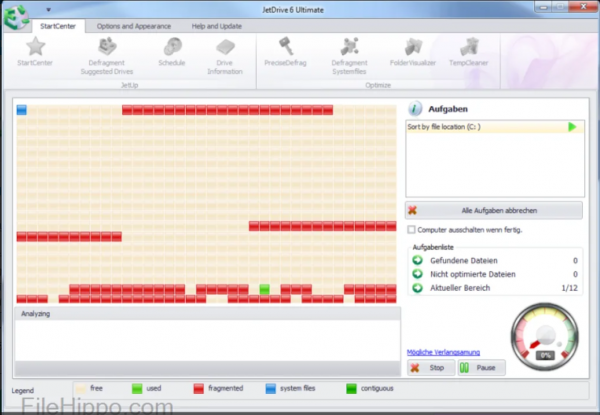Click the Pause button

pos(481,368)
